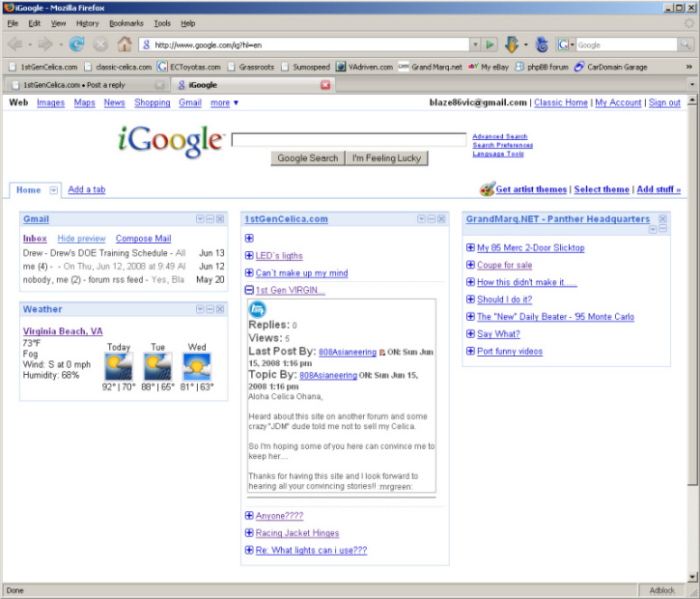The height and width of the screenshot is (599, 700).
Task: Click the Adblock status bar entry
Action: click(x=661, y=590)
